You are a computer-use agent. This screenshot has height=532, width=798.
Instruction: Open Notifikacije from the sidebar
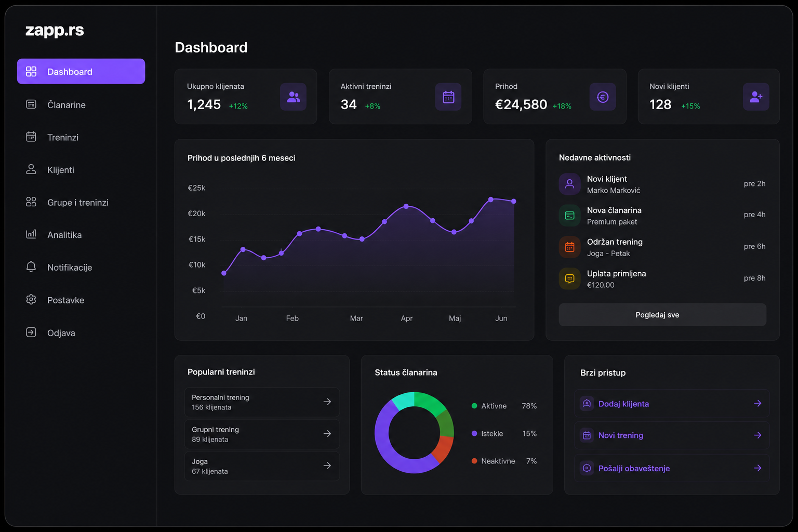point(81,267)
